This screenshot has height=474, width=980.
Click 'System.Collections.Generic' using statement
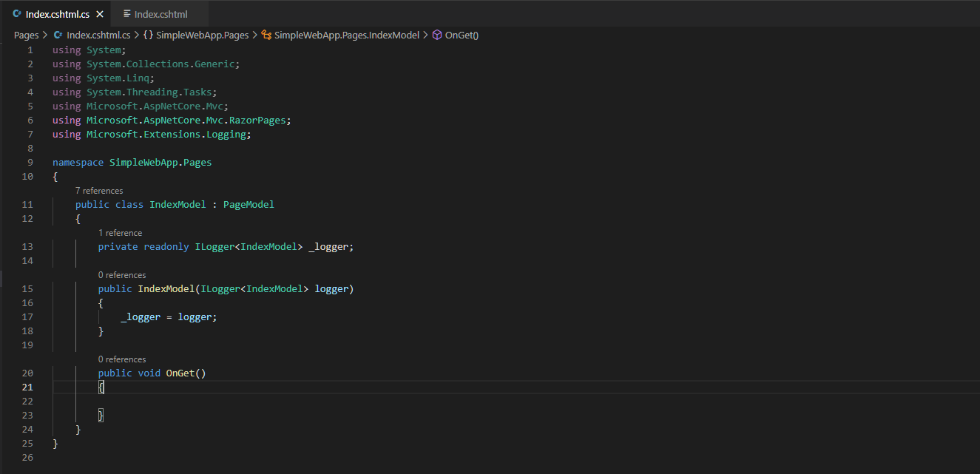coord(160,64)
